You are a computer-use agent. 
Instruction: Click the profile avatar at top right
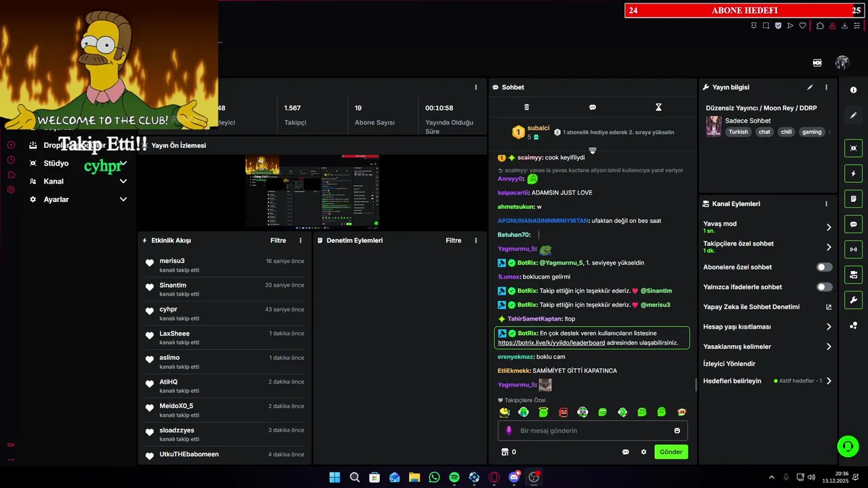pos(842,62)
